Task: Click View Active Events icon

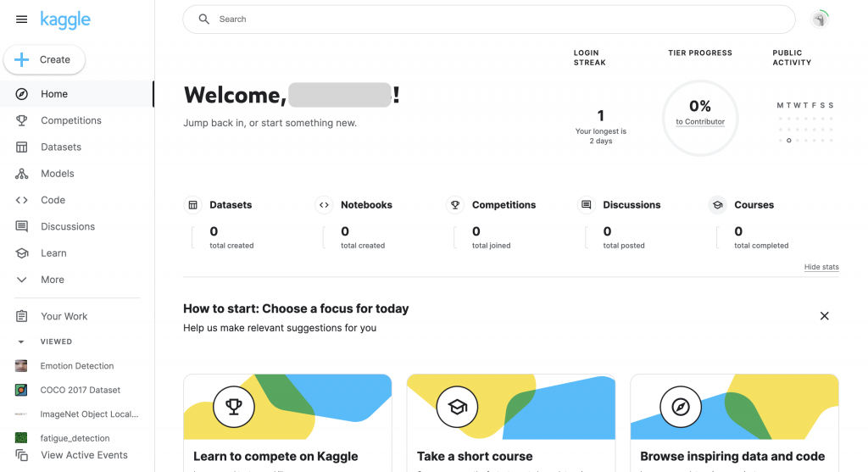Action: click(21, 455)
